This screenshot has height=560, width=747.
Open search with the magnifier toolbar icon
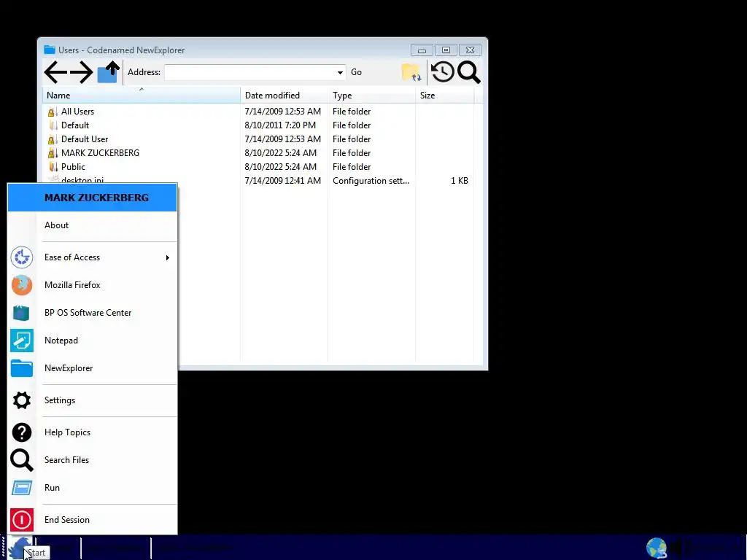pos(469,72)
